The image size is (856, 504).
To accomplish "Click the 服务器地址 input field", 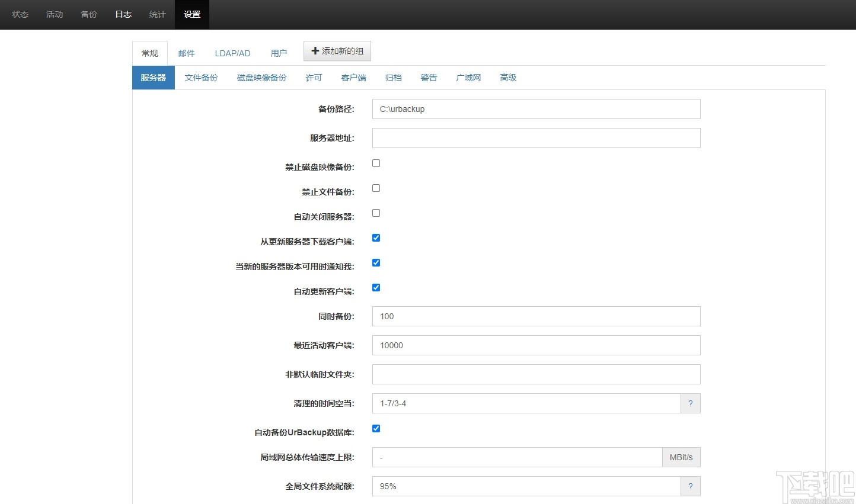I will point(535,138).
